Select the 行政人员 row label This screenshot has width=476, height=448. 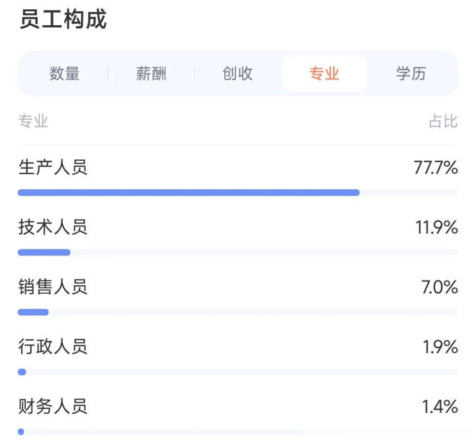coord(53,347)
